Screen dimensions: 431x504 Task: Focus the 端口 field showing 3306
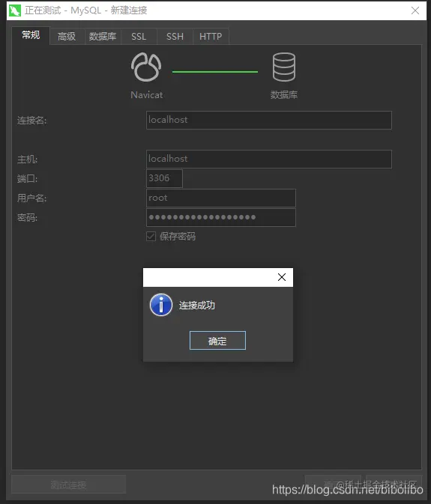(x=164, y=178)
